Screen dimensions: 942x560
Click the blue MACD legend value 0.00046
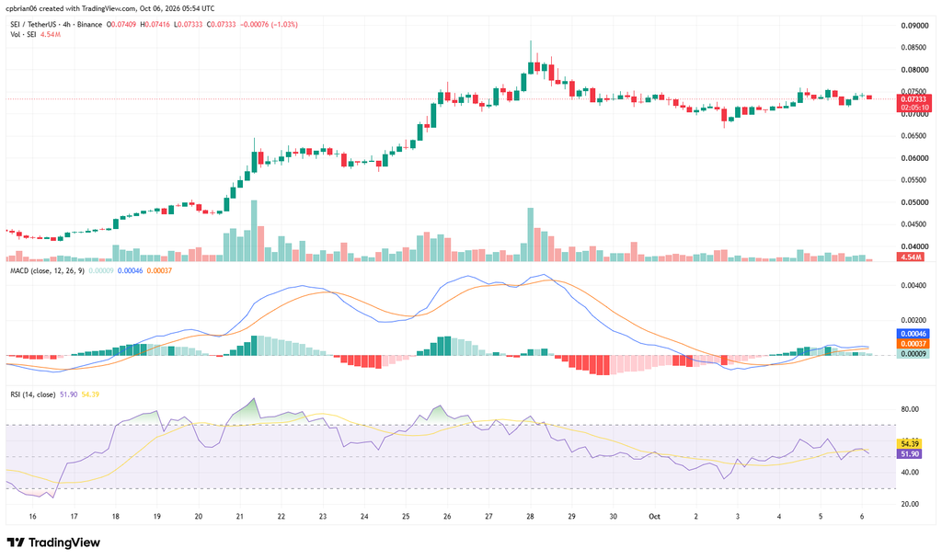(130, 270)
